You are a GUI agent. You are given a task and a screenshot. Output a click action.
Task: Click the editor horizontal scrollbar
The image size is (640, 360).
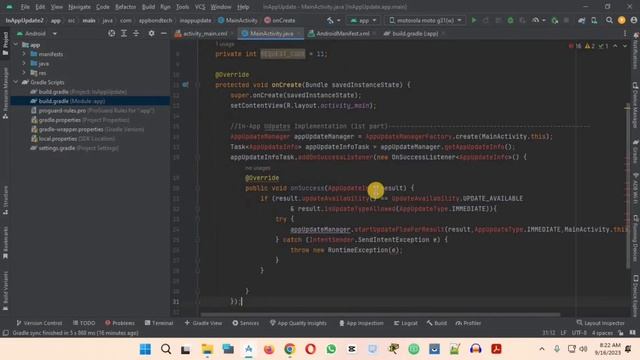click(380, 315)
